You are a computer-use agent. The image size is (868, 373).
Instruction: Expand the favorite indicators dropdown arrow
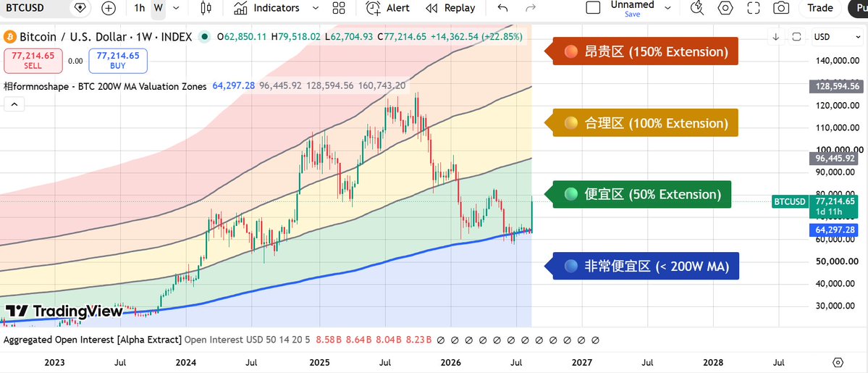[x=316, y=8]
